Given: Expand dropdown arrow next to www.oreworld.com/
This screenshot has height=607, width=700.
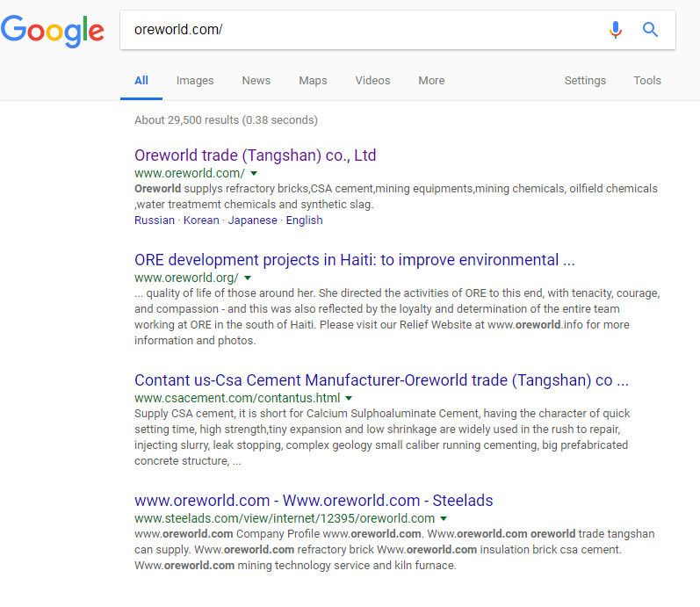Looking at the screenshot, I should pyautogui.click(x=254, y=173).
